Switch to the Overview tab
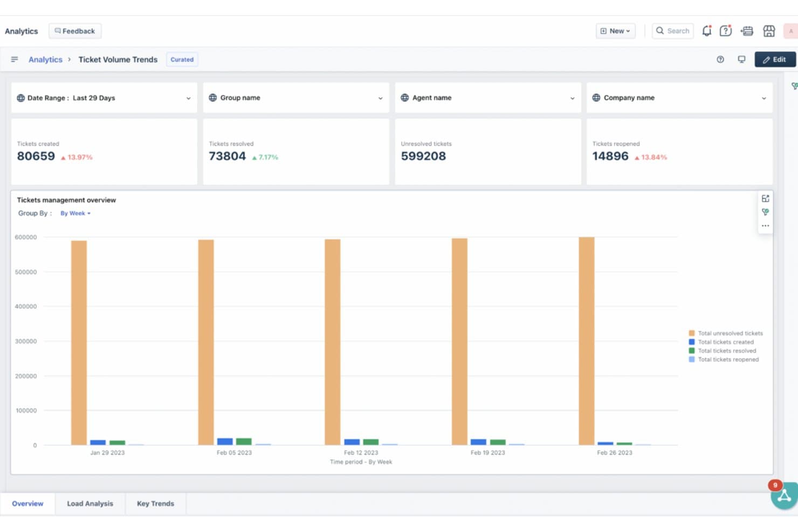Viewport: 798px width, 532px height. point(27,503)
